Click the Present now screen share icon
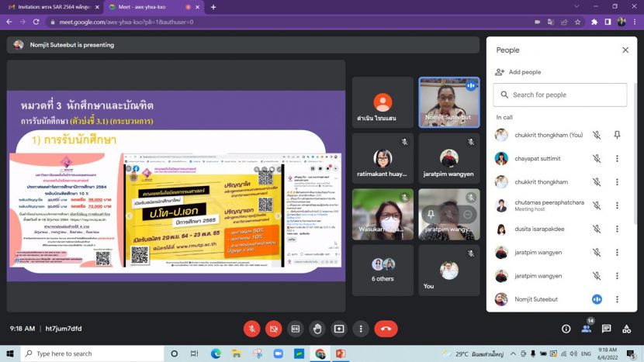Image resolution: width=644 pixels, height=362 pixels. coord(339,329)
